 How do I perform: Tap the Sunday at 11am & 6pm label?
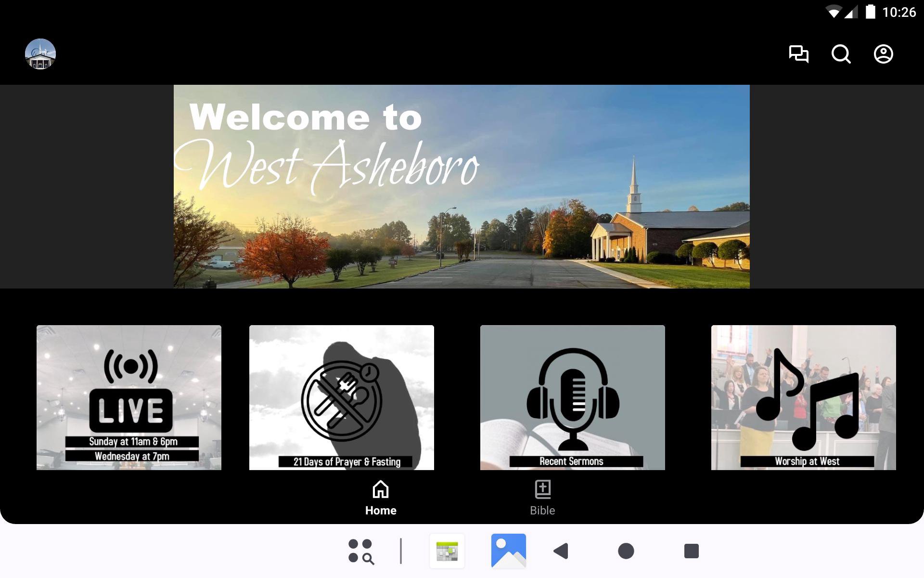pos(132,442)
